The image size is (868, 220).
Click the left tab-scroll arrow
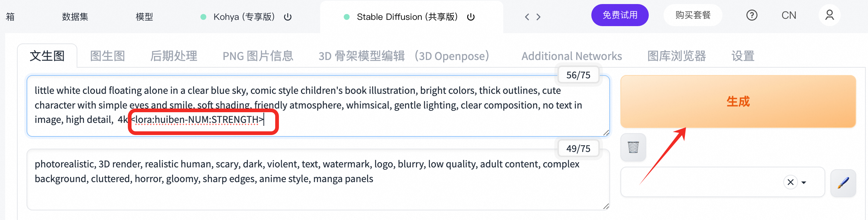click(x=527, y=17)
